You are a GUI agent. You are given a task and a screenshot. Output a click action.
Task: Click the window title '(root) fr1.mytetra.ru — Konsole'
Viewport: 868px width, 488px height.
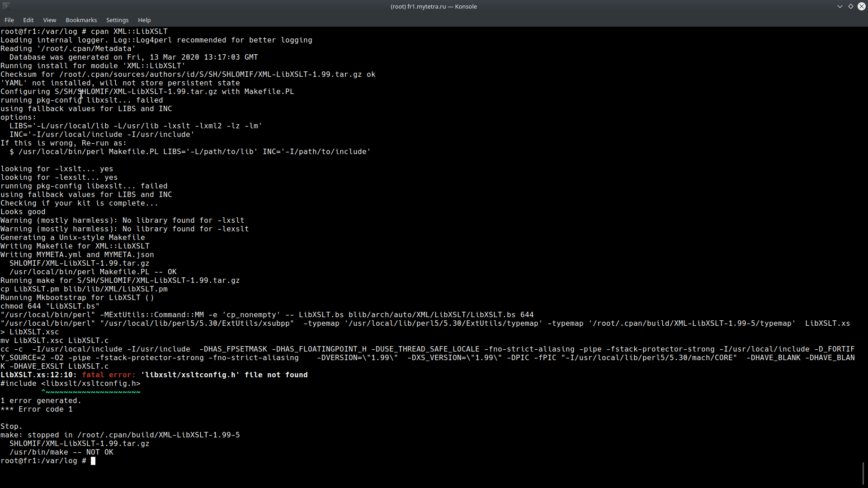click(x=434, y=6)
